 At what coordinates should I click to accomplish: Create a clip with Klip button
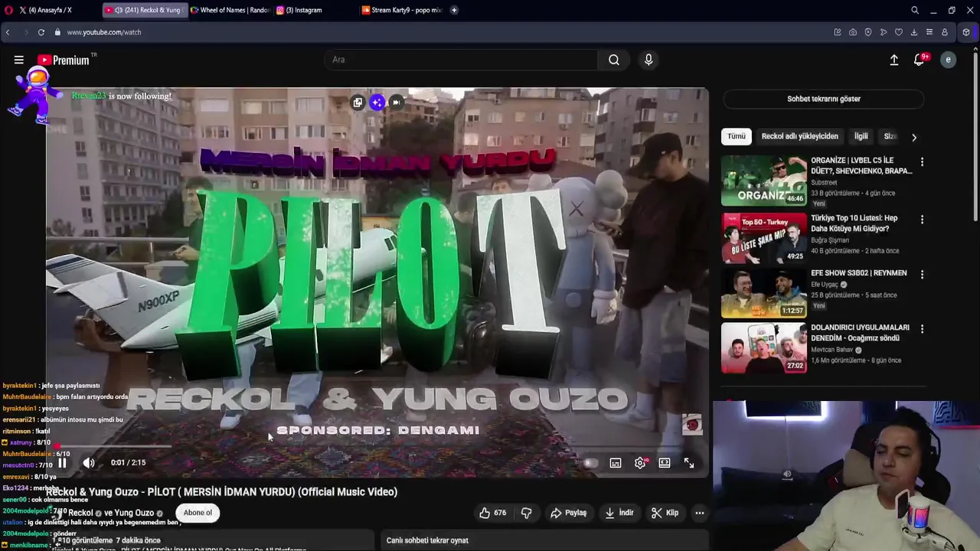[665, 513]
